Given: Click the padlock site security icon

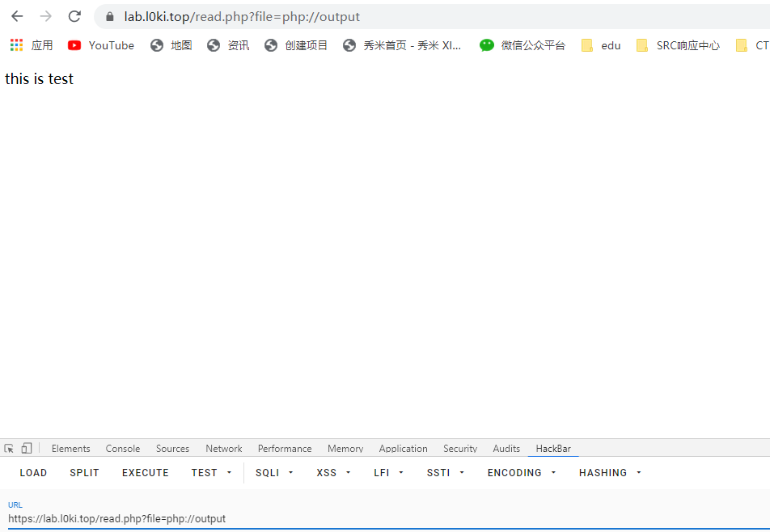Looking at the screenshot, I should tap(110, 17).
